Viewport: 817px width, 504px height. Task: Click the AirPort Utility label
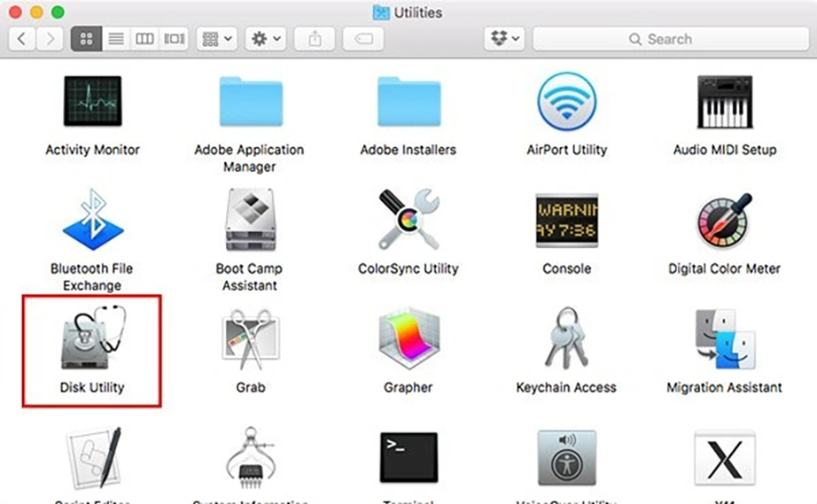click(x=567, y=150)
